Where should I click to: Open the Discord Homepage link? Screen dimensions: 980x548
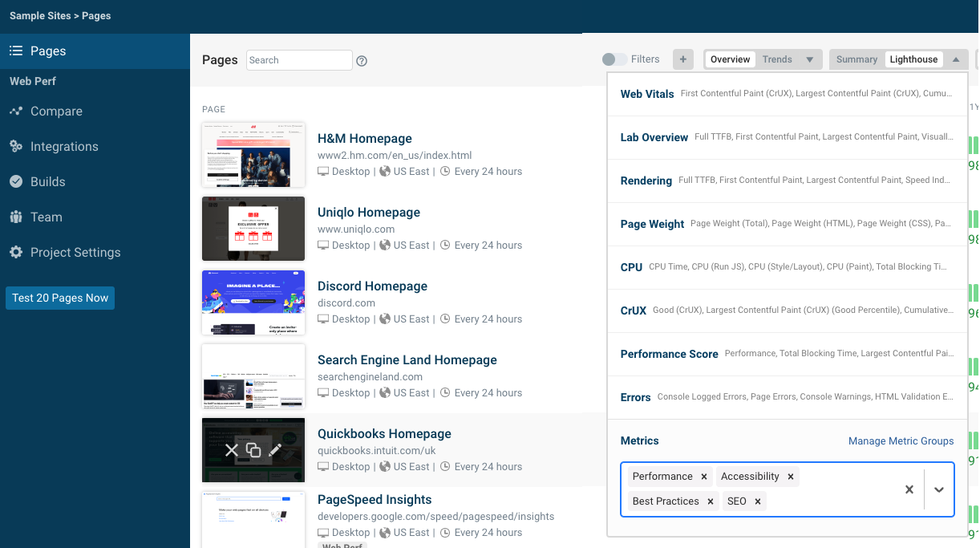[x=372, y=286]
